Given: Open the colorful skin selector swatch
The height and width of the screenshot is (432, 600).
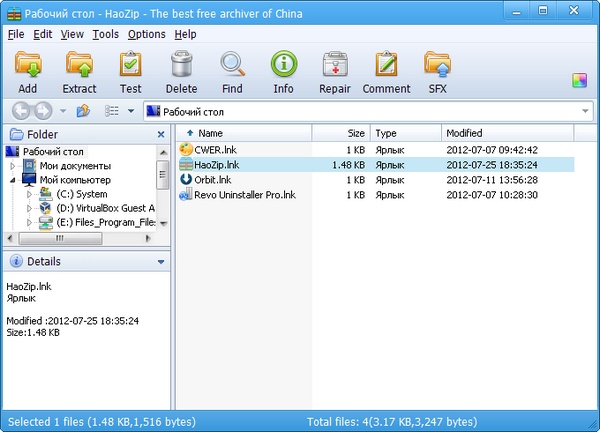Looking at the screenshot, I should (579, 80).
